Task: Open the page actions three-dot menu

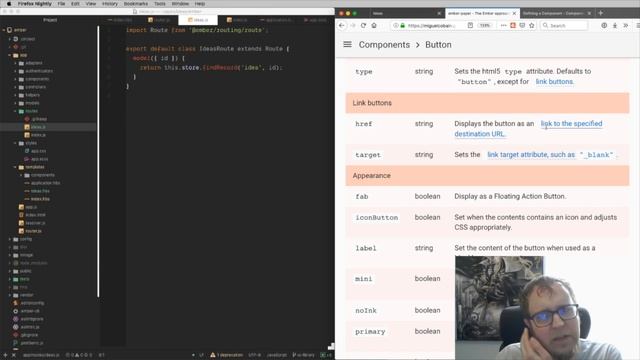Action: (503, 25)
